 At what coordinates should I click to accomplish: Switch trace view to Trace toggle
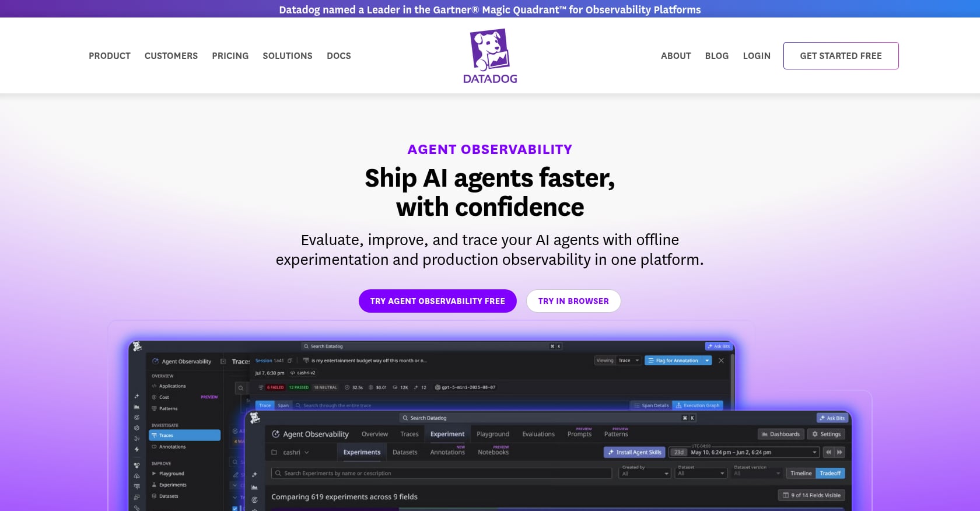click(265, 405)
